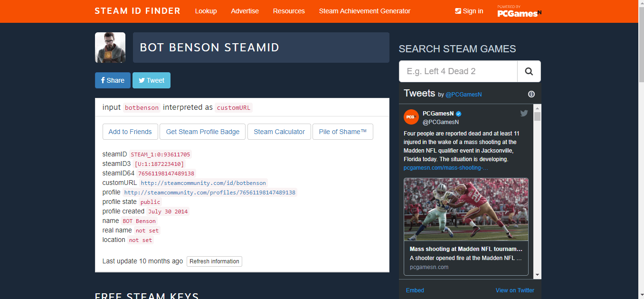Click tweet timeline scrollbar down arrow

tap(537, 275)
